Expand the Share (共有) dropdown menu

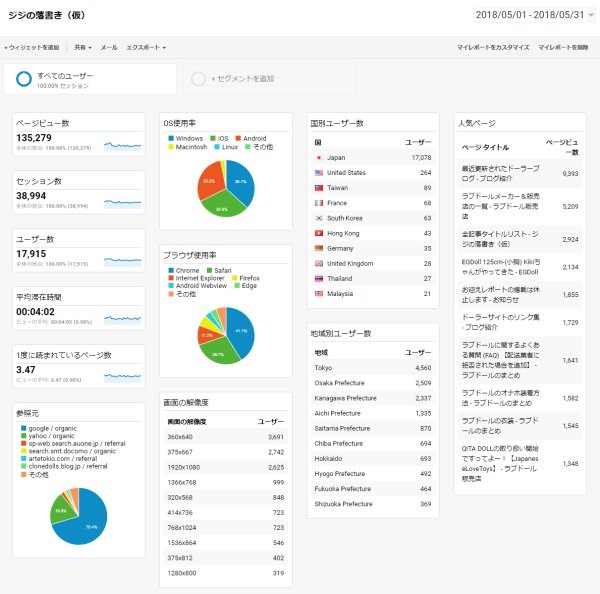point(83,47)
